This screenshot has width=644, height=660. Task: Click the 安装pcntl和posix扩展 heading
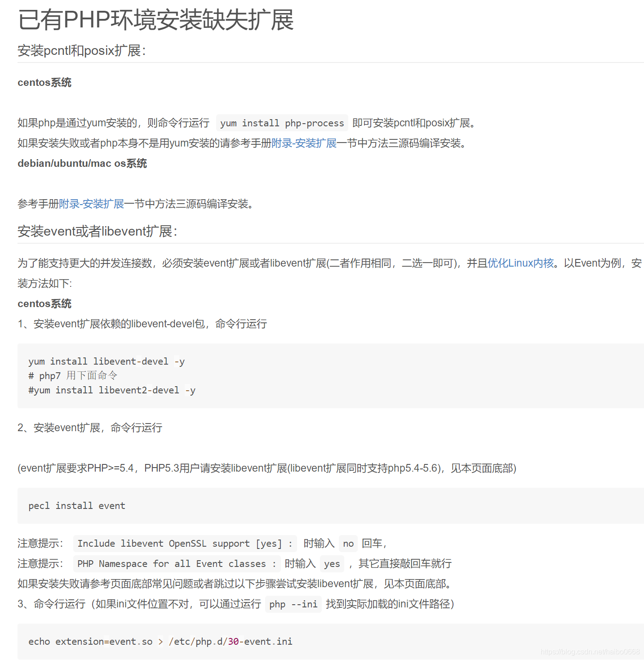coord(81,50)
